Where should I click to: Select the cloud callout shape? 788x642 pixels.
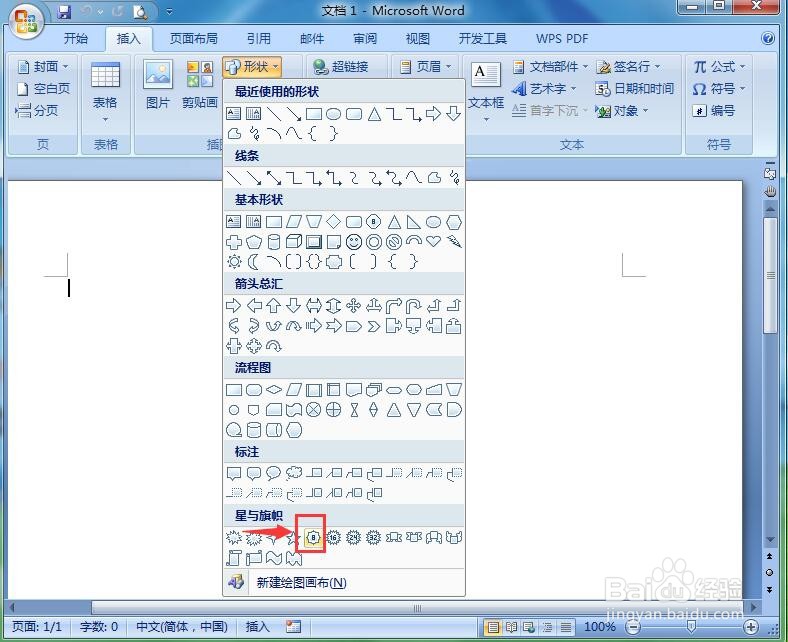293,473
